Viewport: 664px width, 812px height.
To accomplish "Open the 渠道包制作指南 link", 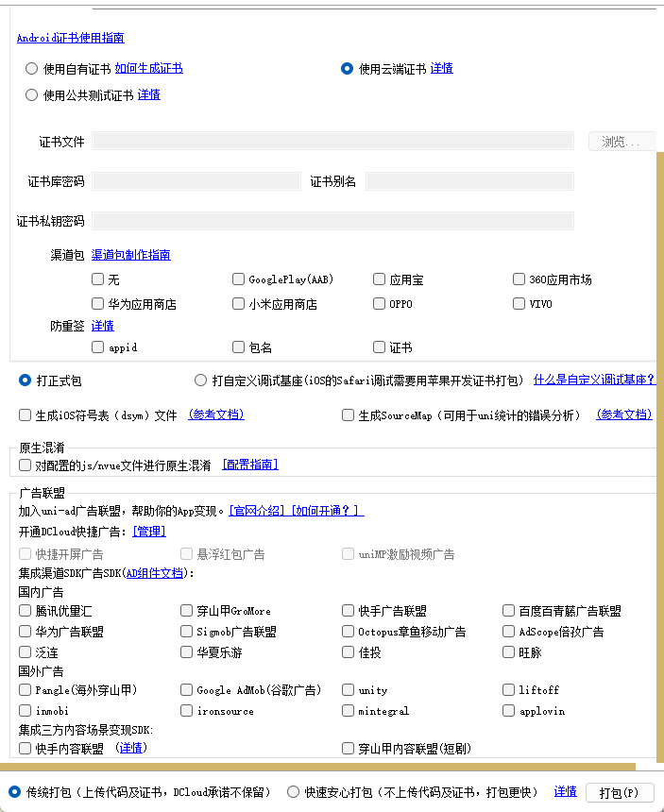I will 131,255.
